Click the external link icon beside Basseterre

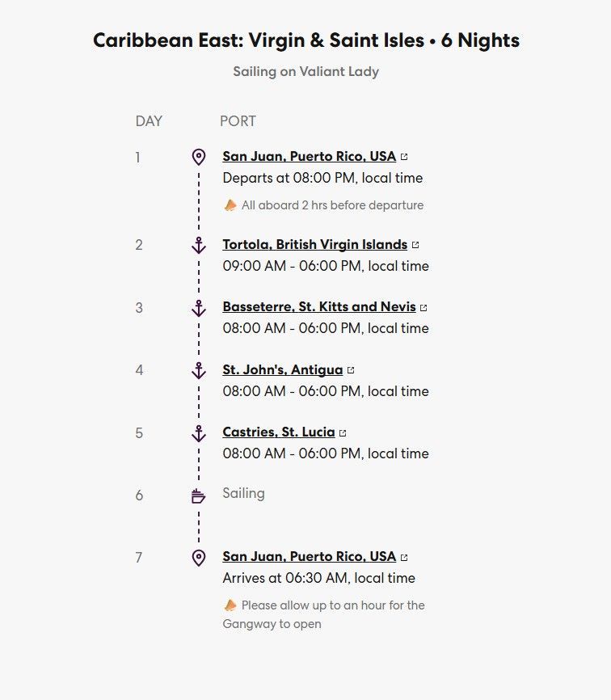(423, 308)
